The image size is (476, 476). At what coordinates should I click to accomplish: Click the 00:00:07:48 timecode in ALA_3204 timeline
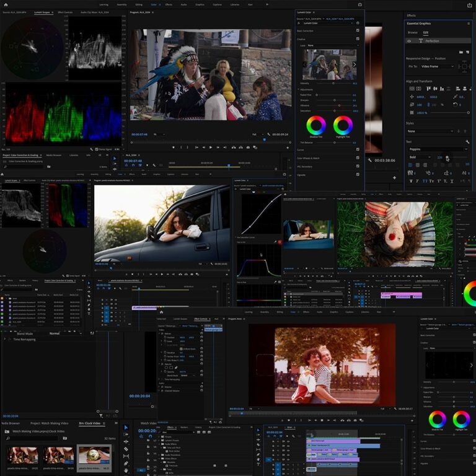pyautogui.click(x=133, y=161)
